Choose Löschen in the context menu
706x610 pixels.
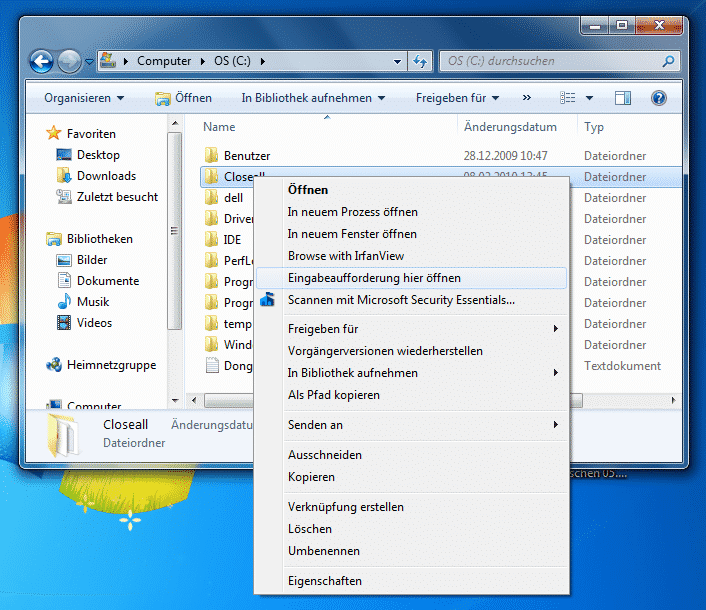(411, 529)
